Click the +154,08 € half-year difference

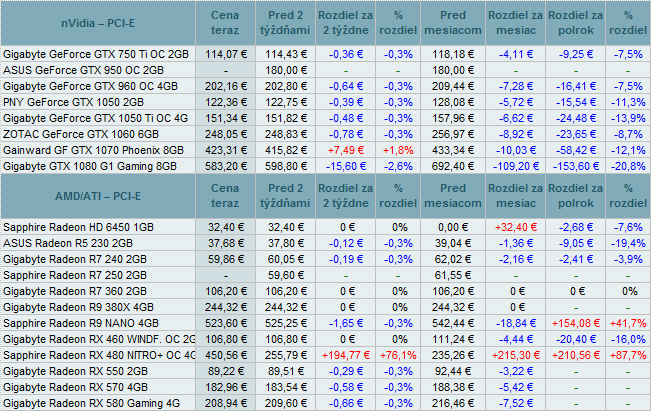pos(576,323)
